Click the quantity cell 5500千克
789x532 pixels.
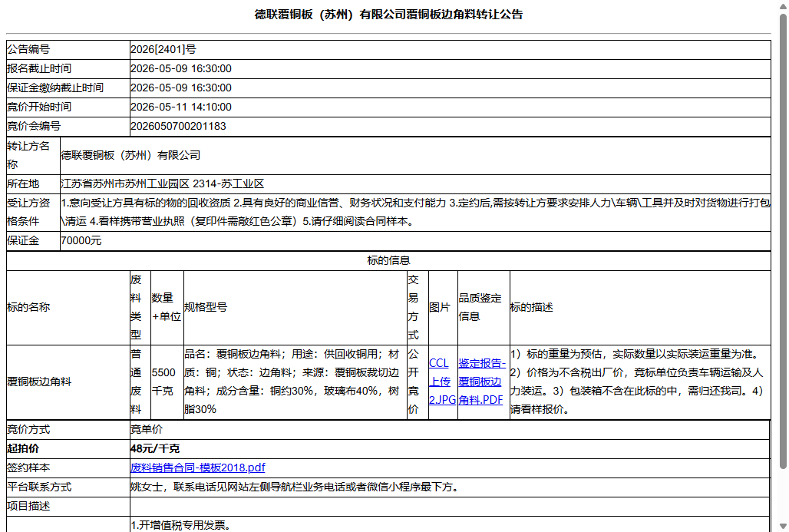click(167, 382)
